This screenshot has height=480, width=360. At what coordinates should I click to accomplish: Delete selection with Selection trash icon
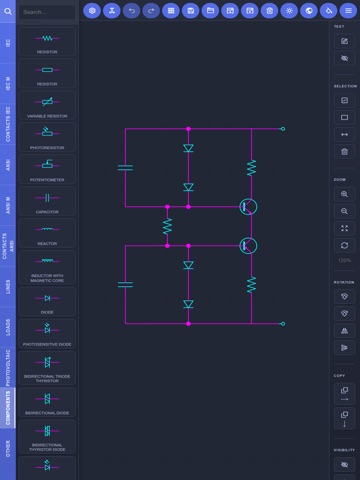pyautogui.click(x=344, y=152)
